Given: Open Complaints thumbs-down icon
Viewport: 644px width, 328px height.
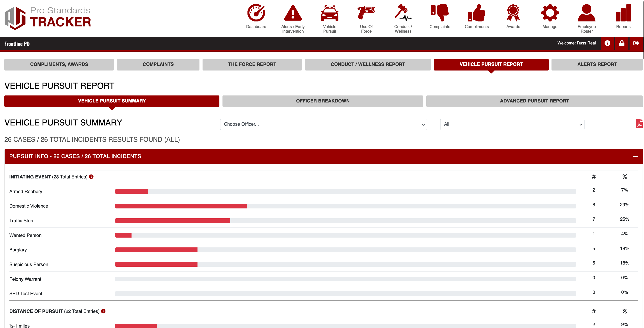Looking at the screenshot, I should pyautogui.click(x=439, y=13).
